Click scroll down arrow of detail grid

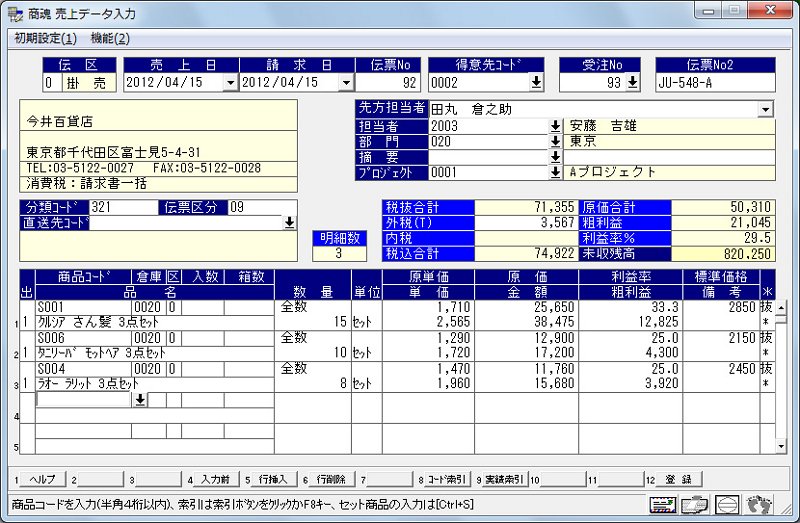coord(781,446)
